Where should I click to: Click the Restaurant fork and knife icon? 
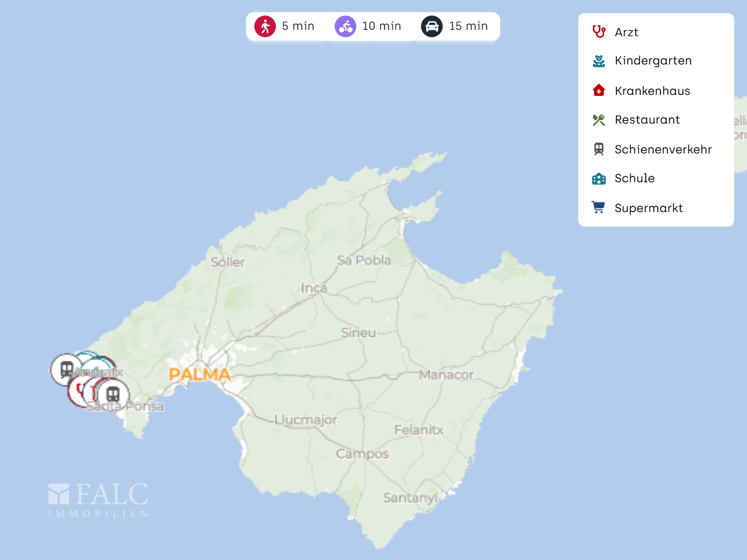[599, 120]
